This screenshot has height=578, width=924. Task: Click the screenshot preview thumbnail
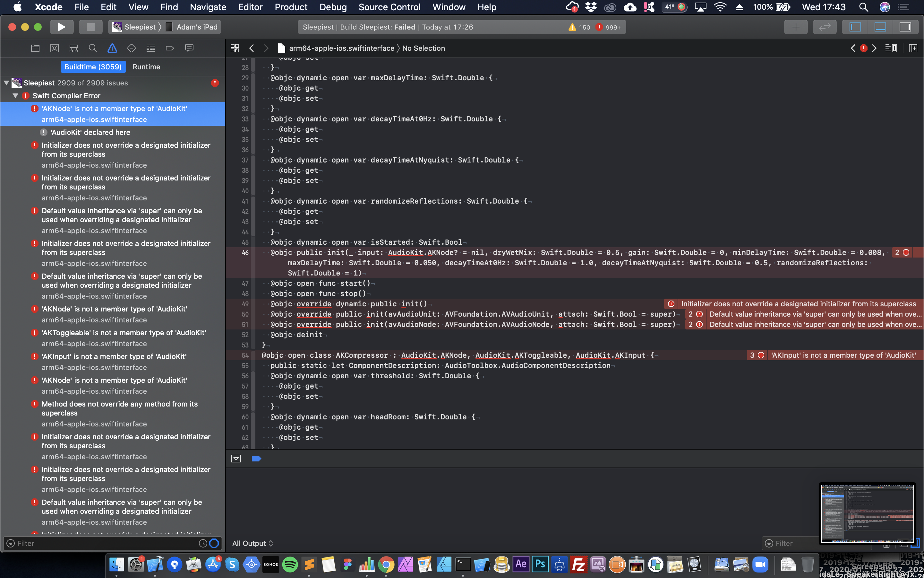(x=867, y=513)
